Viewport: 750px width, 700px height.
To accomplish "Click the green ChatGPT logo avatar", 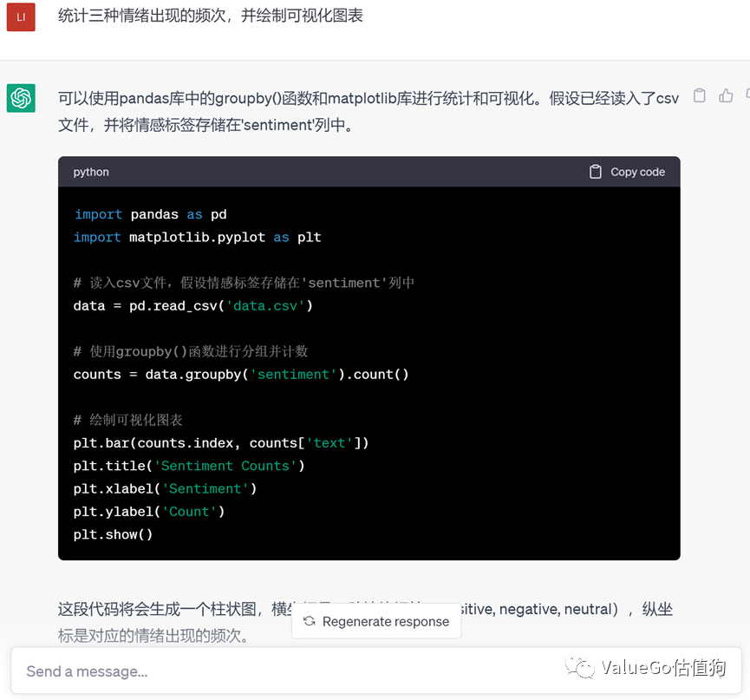I will pos(21,98).
